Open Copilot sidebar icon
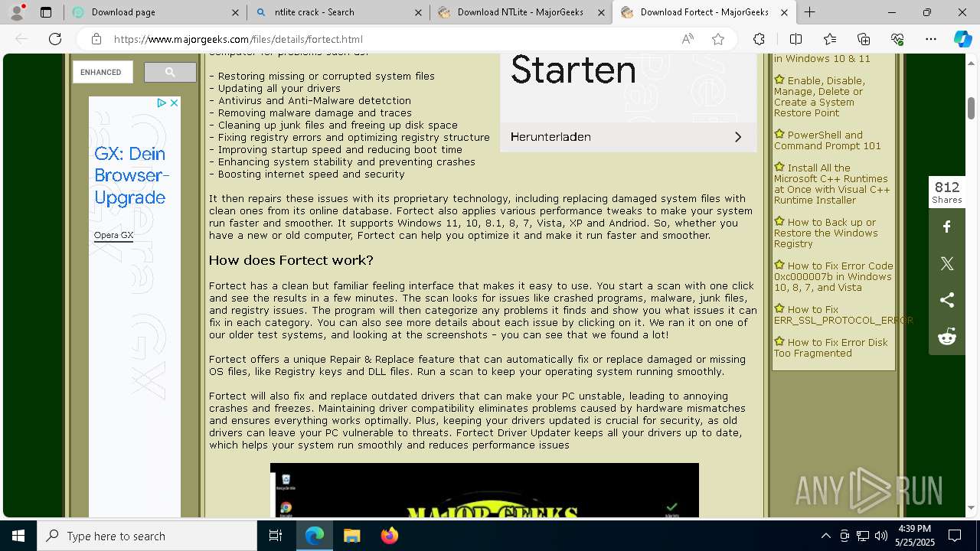980x551 pixels. (962, 39)
